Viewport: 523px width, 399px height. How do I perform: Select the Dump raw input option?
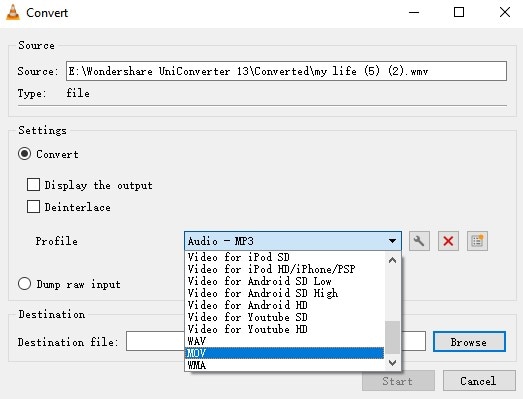tap(25, 284)
